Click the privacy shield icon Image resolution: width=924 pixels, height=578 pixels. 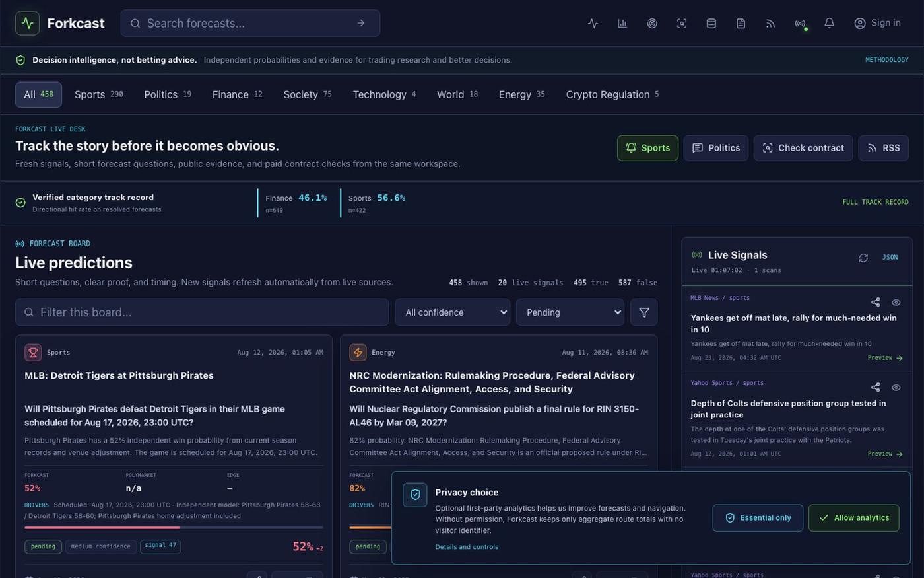(415, 494)
